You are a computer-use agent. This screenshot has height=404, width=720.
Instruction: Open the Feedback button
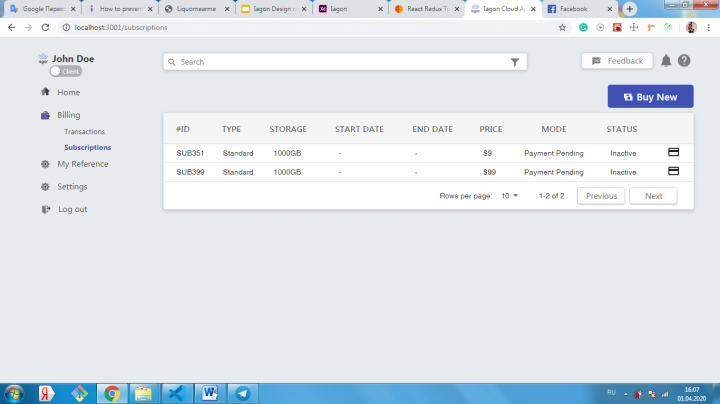coord(617,61)
